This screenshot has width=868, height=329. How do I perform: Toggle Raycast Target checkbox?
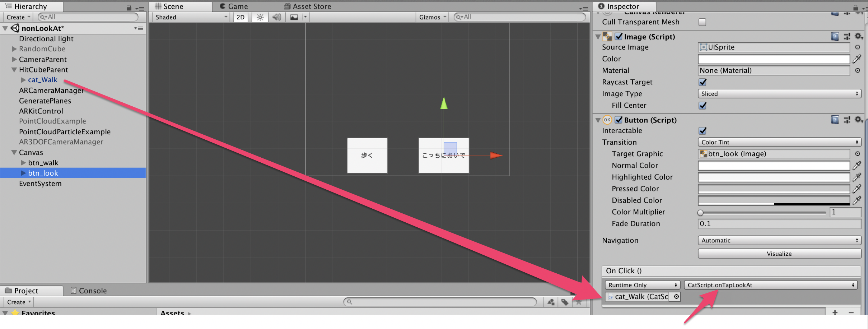703,82
